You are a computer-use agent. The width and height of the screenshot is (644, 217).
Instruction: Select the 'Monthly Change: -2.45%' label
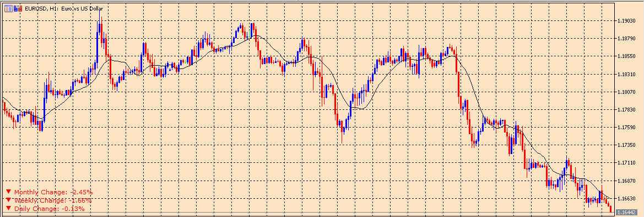click(53, 192)
